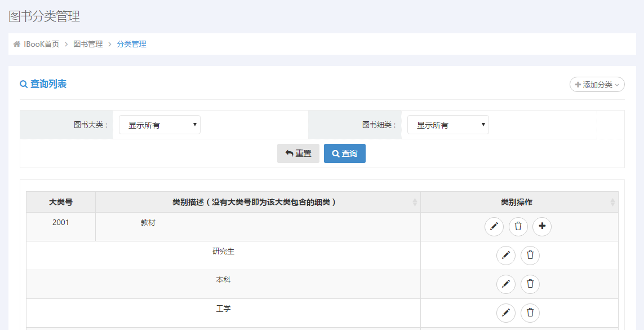
Task: Edit the 本科 subcategory
Action: [506, 284]
